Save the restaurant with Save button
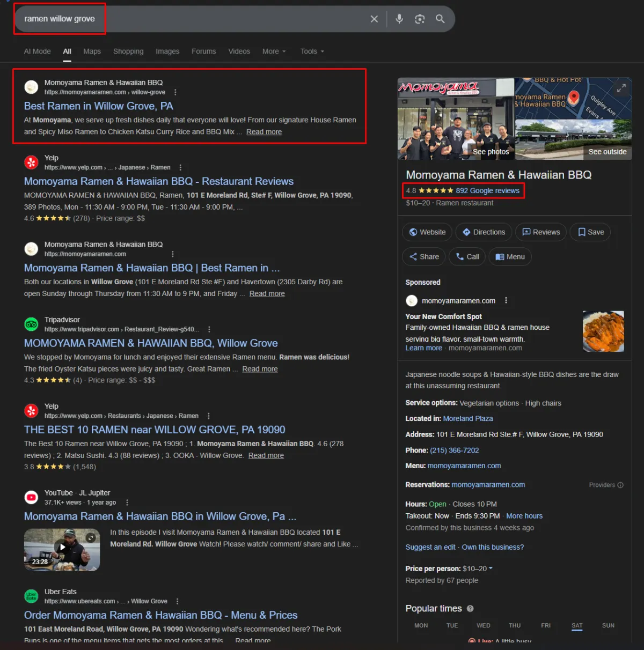644x650 pixels. (590, 232)
